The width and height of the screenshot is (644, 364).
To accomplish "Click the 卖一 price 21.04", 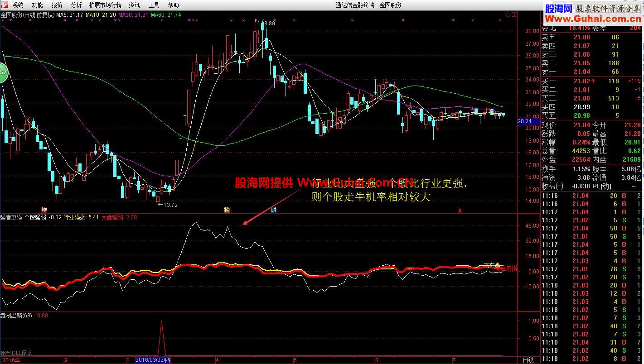I will click(581, 72).
